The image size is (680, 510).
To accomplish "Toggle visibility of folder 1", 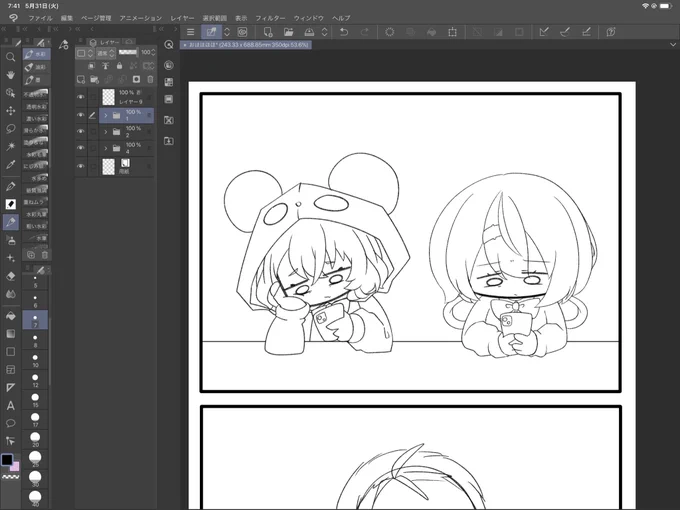I will click(81, 115).
